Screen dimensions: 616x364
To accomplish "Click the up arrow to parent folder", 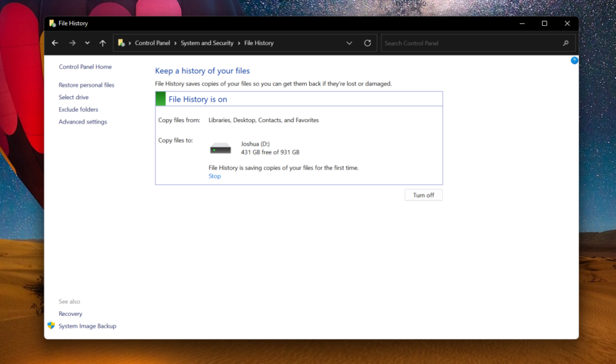I will coord(103,43).
